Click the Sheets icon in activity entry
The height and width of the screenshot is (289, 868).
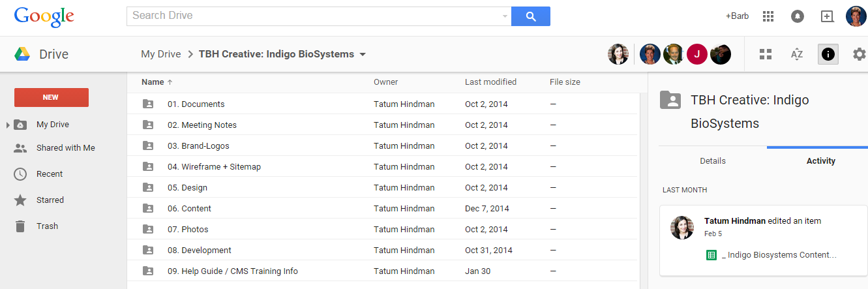[711, 255]
